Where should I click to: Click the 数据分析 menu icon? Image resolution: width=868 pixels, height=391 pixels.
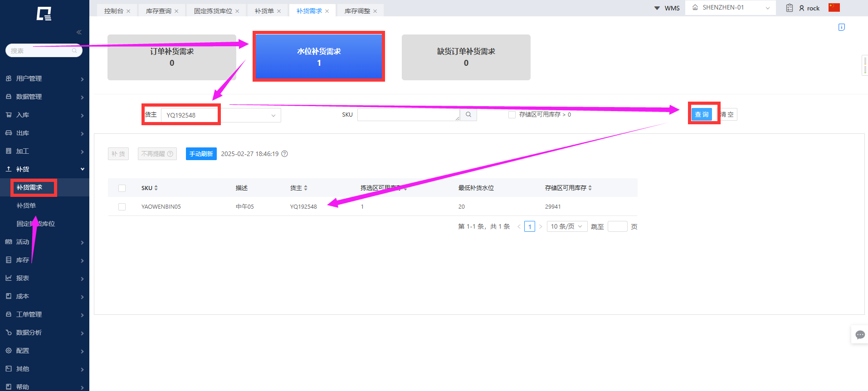click(x=9, y=332)
